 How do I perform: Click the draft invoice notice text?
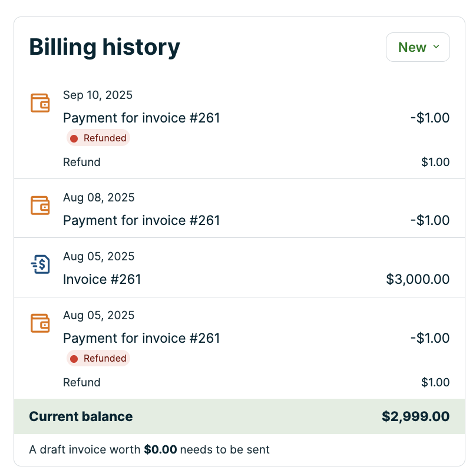(149, 449)
